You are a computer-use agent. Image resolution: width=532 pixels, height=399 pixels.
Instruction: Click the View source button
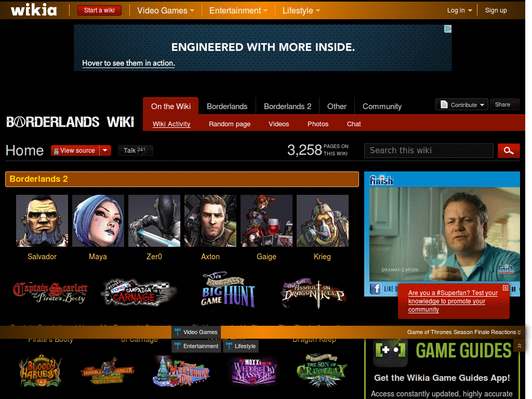pos(75,150)
